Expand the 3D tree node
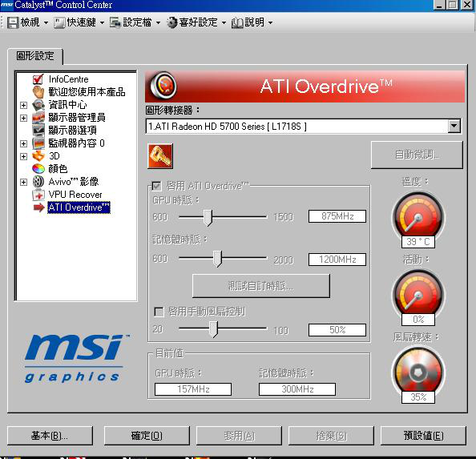 [23, 156]
